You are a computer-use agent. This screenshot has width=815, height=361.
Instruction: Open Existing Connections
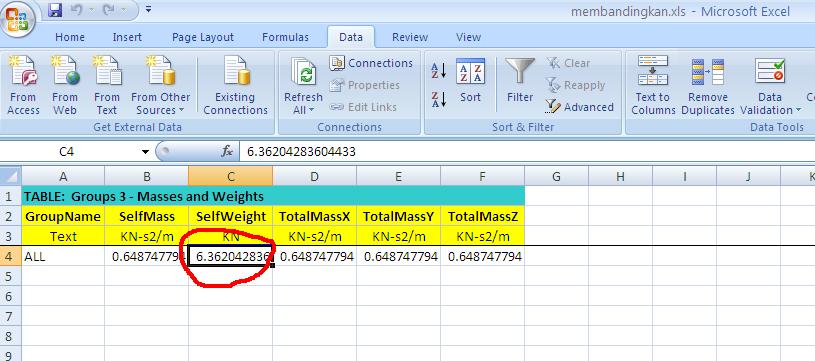(x=235, y=86)
